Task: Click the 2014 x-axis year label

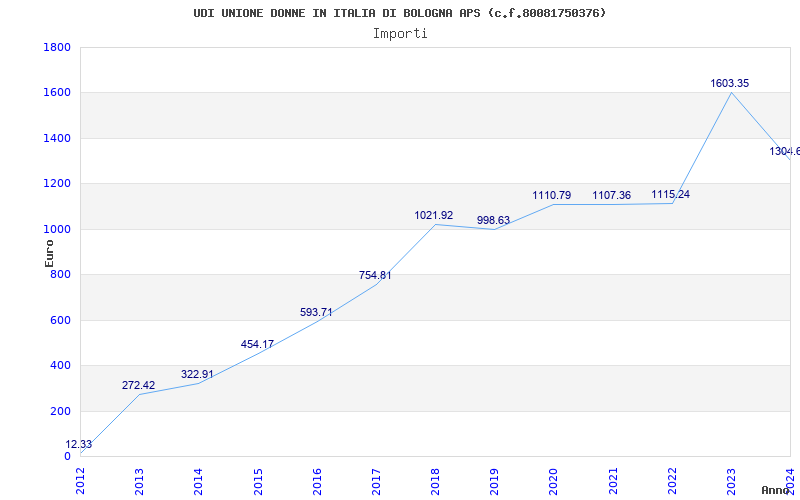Action: (198, 481)
